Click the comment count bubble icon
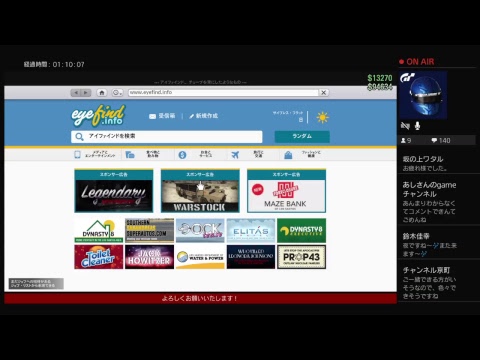The width and height of the screenshot is (480, 360). tap(434, 140)
